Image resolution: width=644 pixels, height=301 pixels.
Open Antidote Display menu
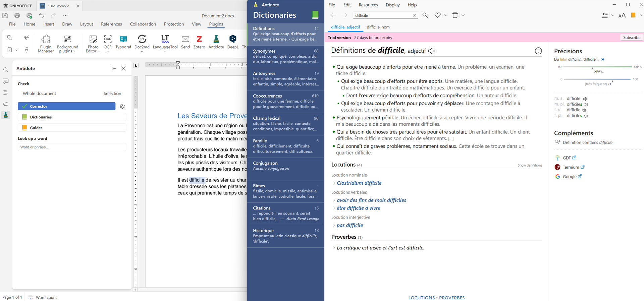tap(392, 5)
